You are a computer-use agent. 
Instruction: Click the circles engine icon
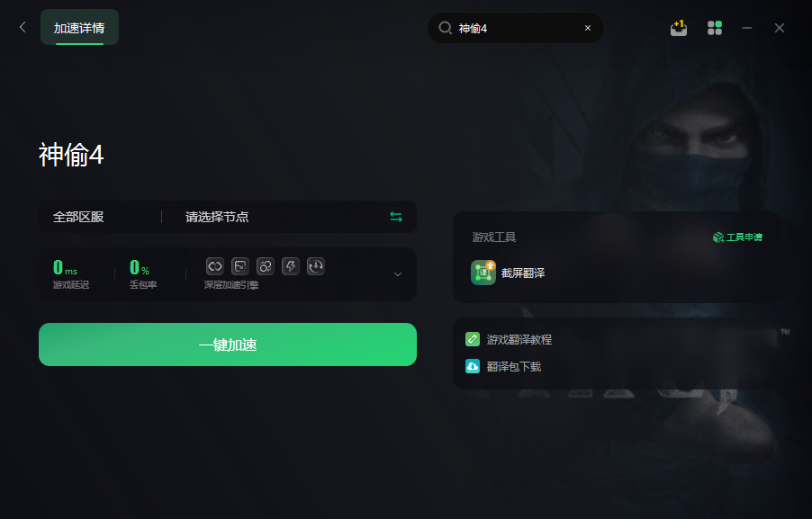[x=266, y=266]
